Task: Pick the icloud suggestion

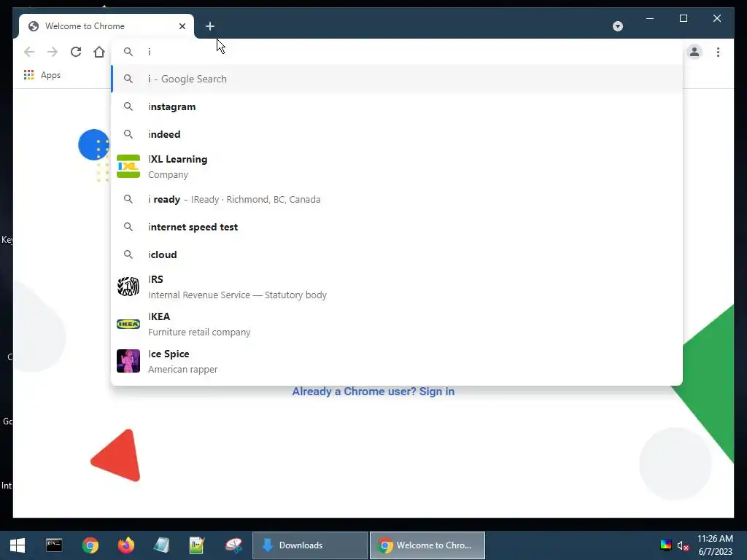Action: pyautogui.click(x=397, y=254)
